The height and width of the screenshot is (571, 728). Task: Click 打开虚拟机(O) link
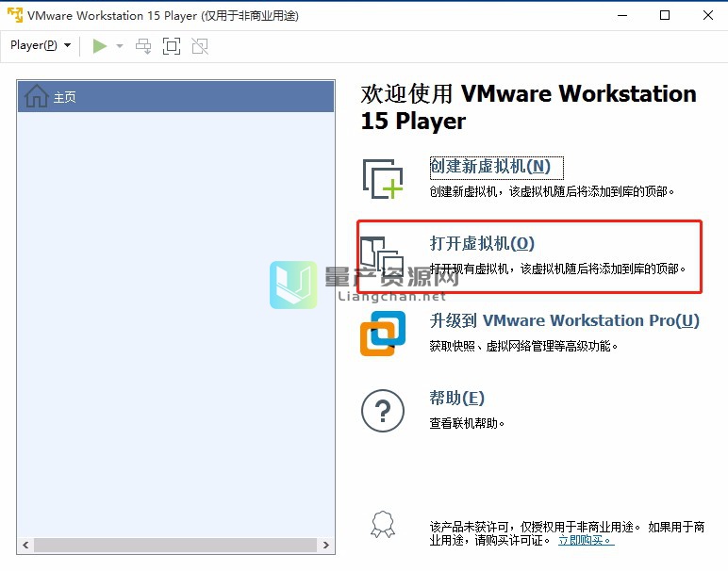tap(482, 243)
